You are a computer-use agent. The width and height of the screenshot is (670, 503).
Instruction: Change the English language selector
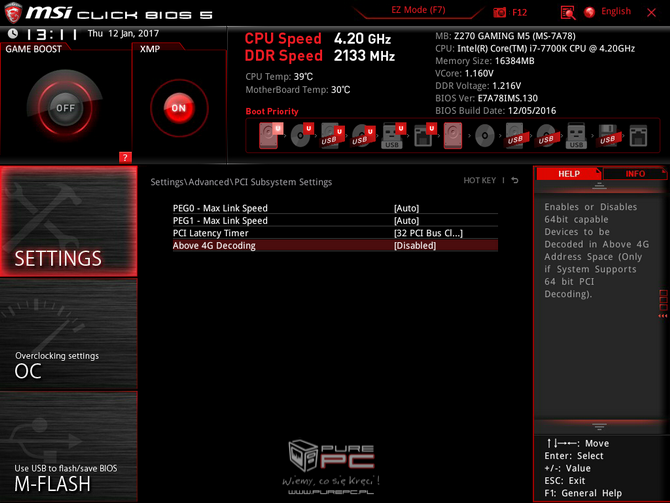(x=616, y=12)
